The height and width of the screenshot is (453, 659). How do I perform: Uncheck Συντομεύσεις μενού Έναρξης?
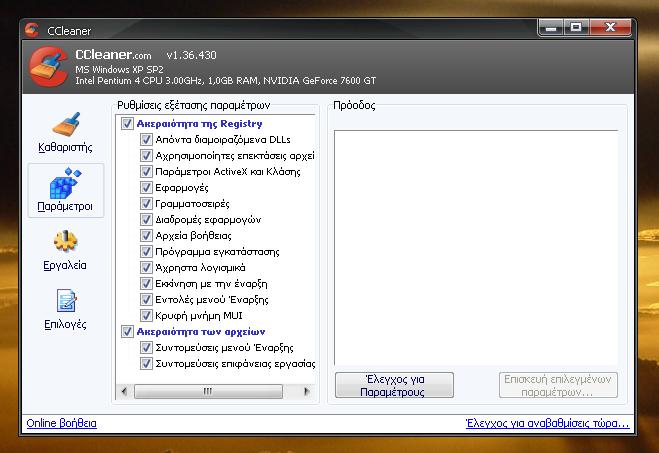[146, 348]
